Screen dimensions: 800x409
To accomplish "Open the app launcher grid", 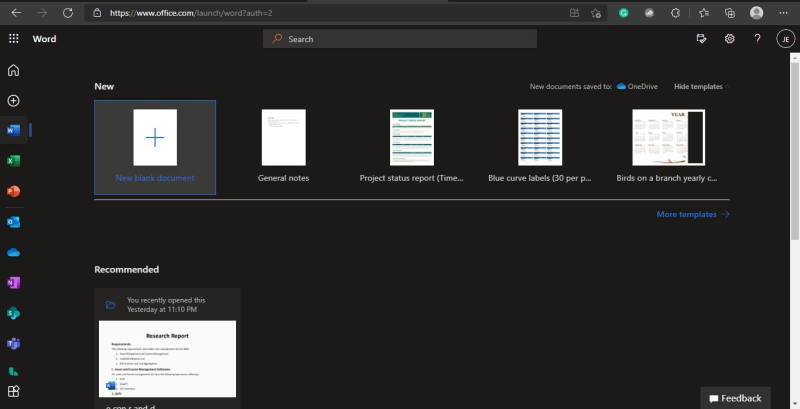I will click(x=14, y=39).
